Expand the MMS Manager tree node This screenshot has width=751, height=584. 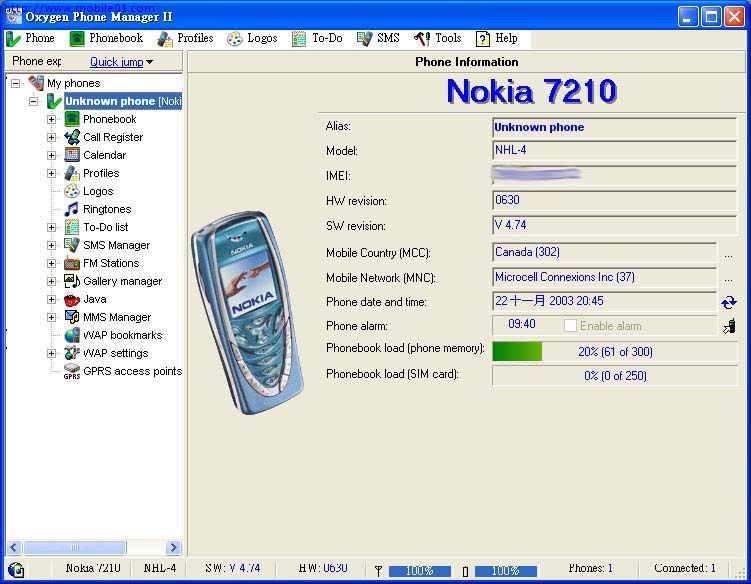pos(51,317)
